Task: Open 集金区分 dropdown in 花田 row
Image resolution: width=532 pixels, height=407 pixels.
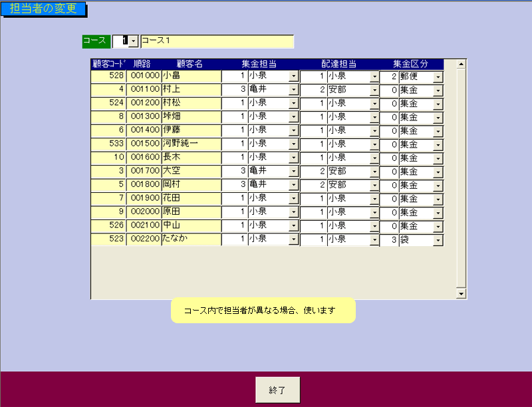Action: pos(438,199)
